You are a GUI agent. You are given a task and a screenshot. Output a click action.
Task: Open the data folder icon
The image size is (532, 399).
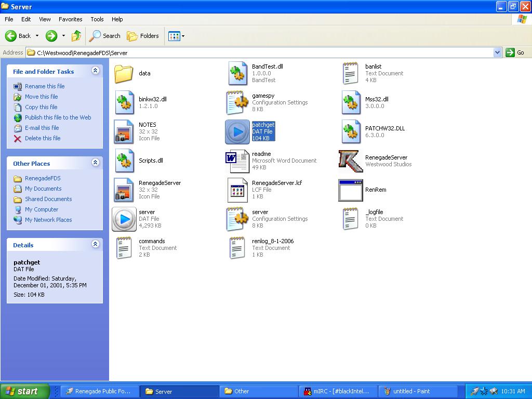click(x=124, y=74)
